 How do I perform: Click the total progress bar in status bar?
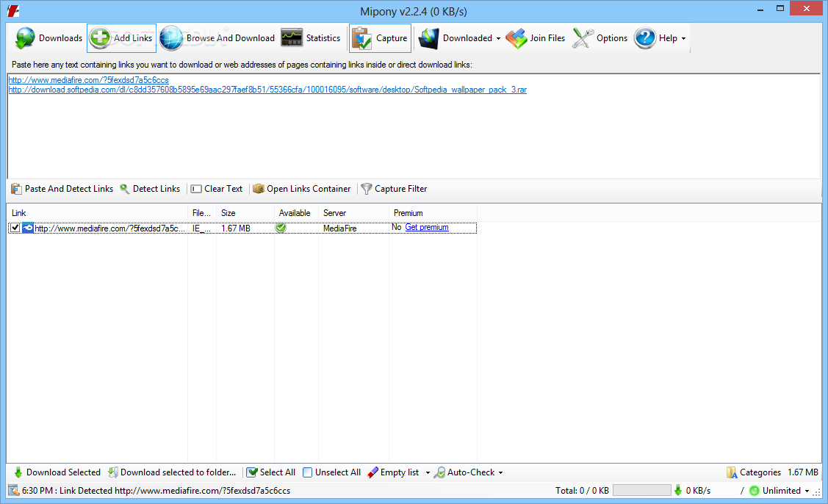click(x=641, y=490)
